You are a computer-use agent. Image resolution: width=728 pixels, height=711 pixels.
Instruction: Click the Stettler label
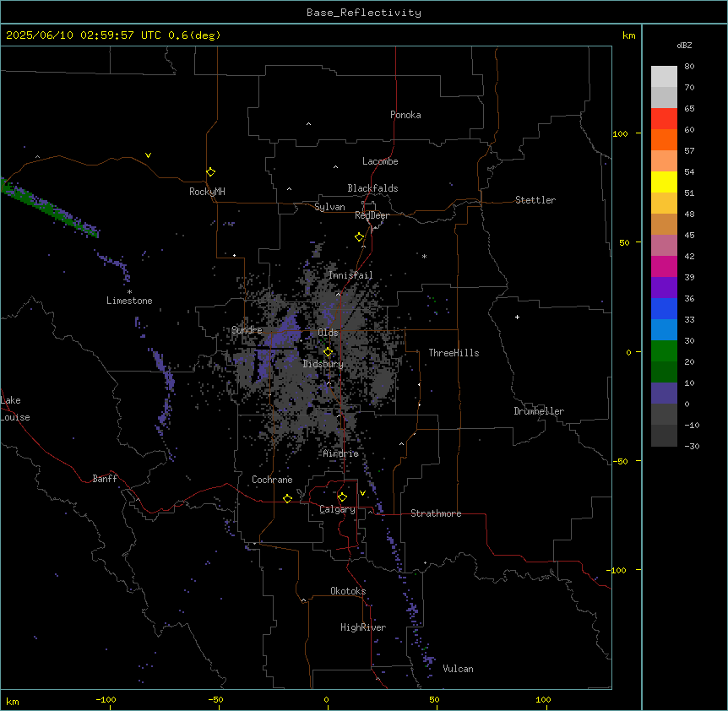535,200
